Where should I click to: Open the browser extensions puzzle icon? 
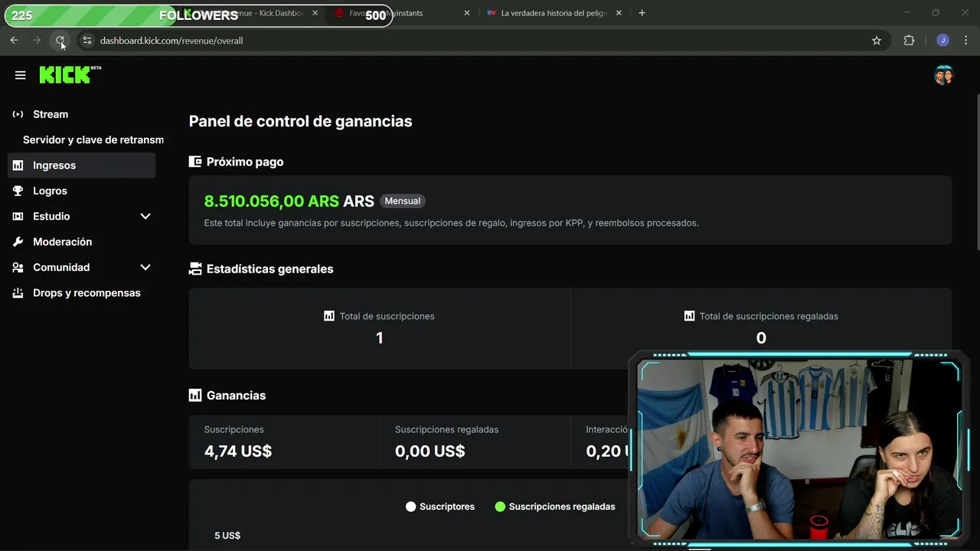point(909,41)
